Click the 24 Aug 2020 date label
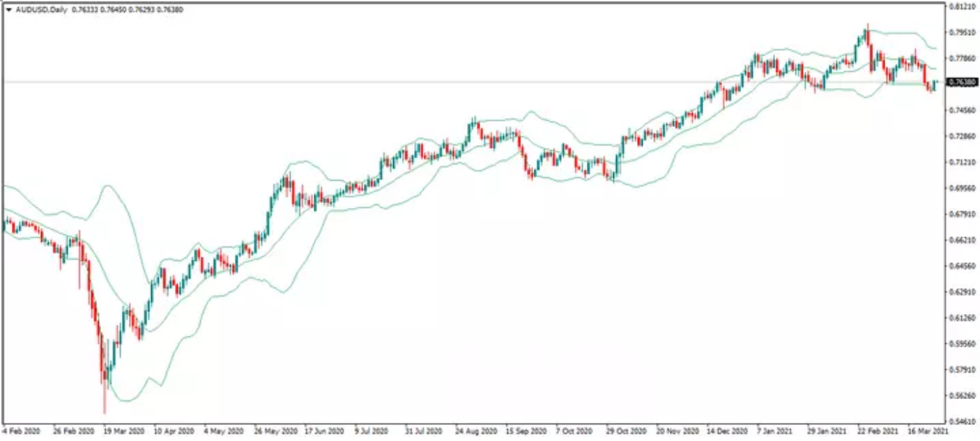980x441 pixels. [x=476, y=432]
